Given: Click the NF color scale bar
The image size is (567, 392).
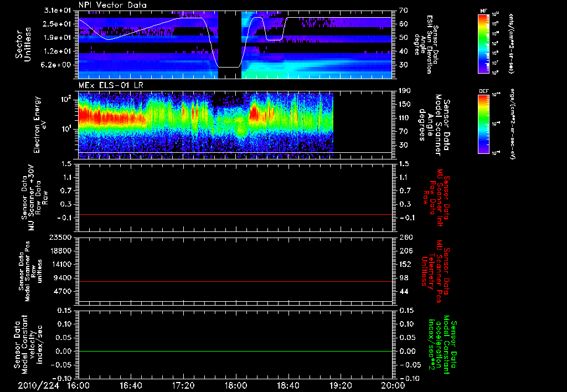Looking at the screenshot, I should pyautogui.click(x=483, y=43).
